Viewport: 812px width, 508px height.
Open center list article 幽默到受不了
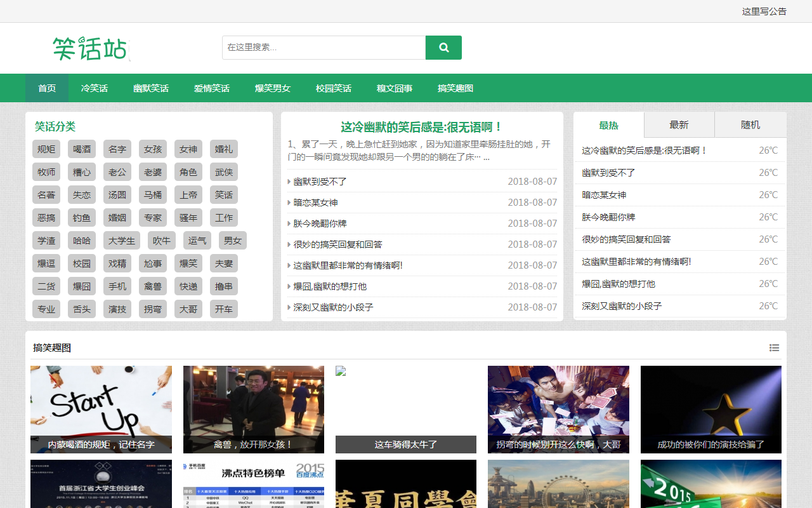320,182
